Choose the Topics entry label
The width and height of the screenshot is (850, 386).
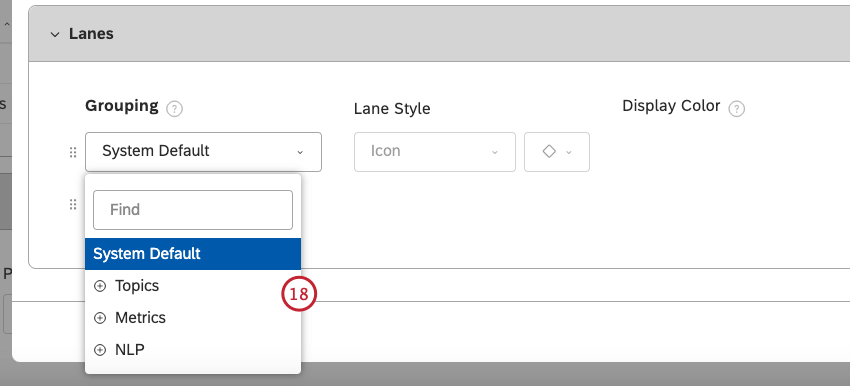coord(137,286)
